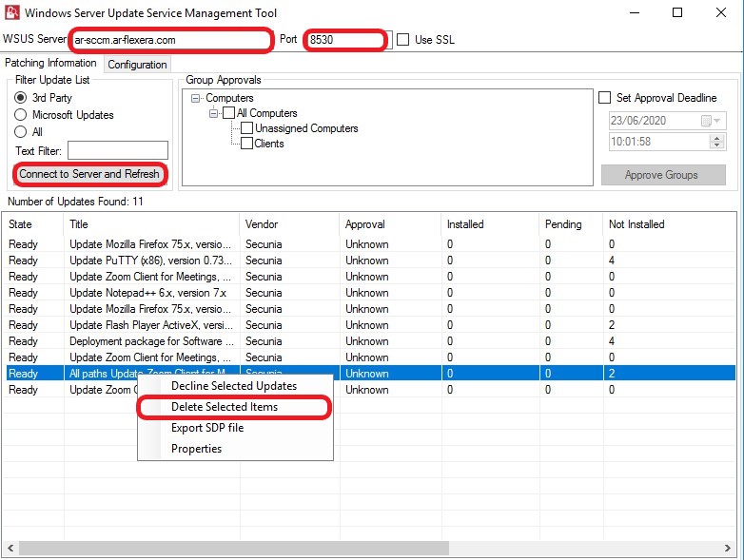This screenshot has width=744, height=560.
Task: Switch to the Patching Information tab
Action: [50, 63]
